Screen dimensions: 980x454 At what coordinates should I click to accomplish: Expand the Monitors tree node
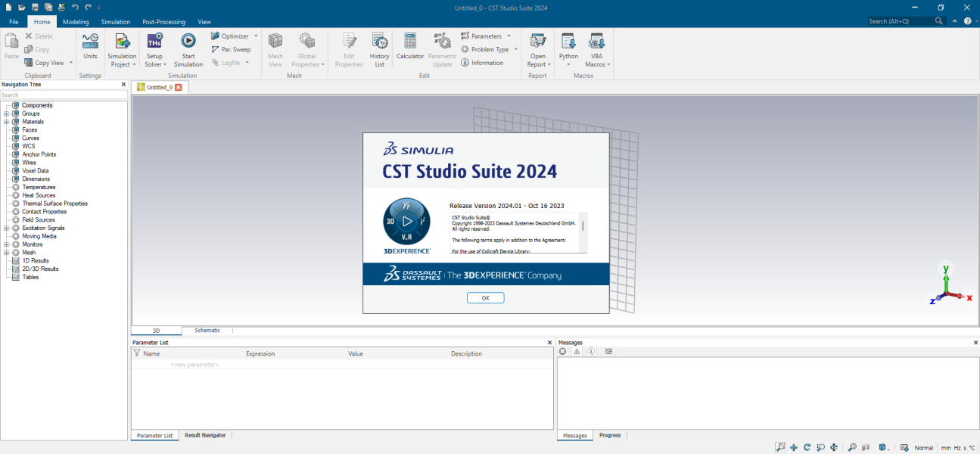click(6, 244)
